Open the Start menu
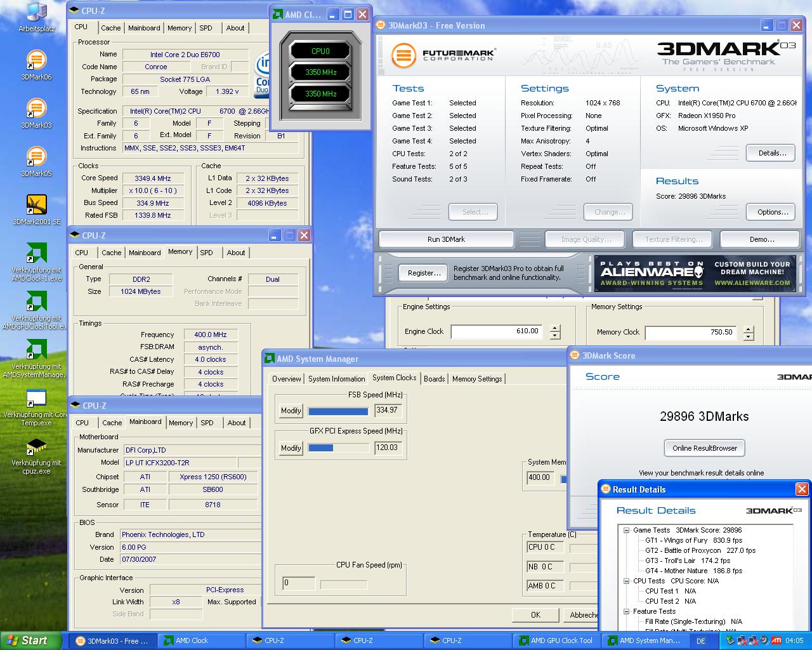 [x=30, y=640]
